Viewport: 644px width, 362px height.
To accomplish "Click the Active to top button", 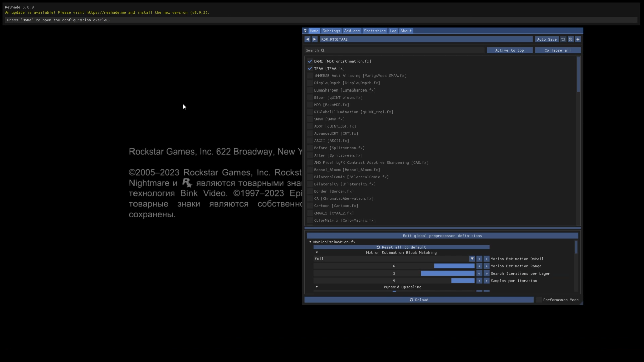I will (509, 50).
